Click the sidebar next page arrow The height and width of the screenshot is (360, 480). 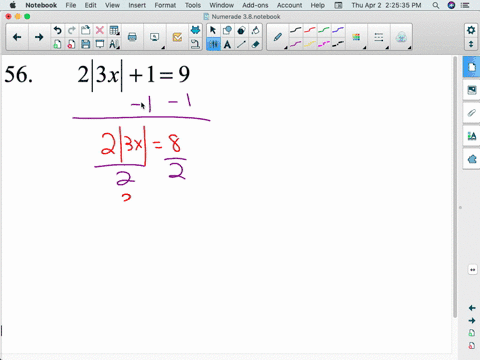pyautogui.click(x=472, y=321)
